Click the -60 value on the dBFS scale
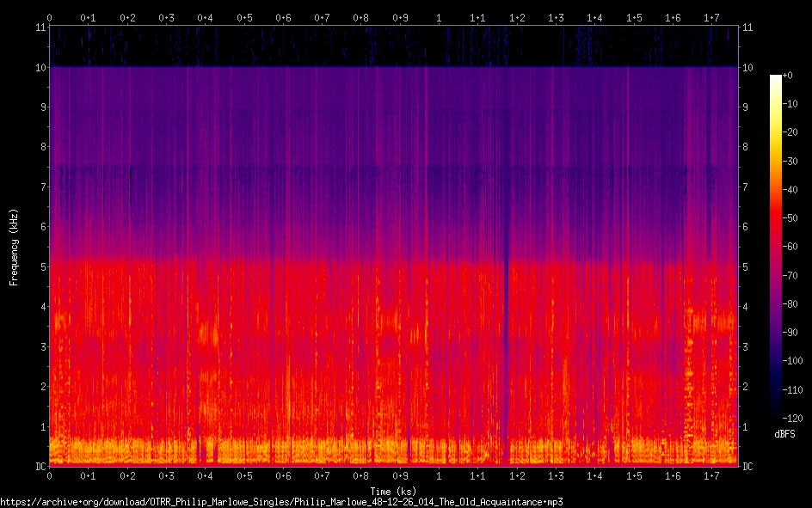 click(796, 248)
